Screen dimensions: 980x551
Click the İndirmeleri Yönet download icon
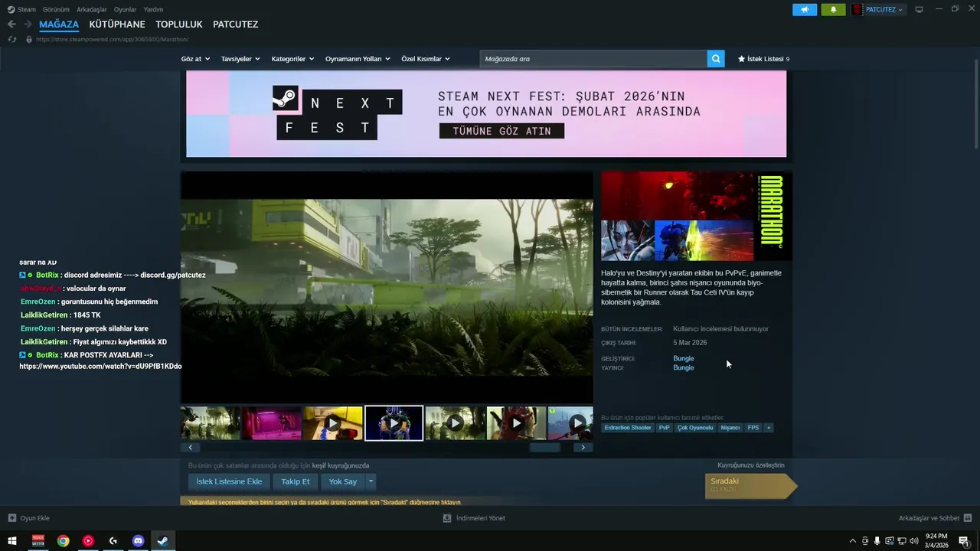click(x=447, y=518)
